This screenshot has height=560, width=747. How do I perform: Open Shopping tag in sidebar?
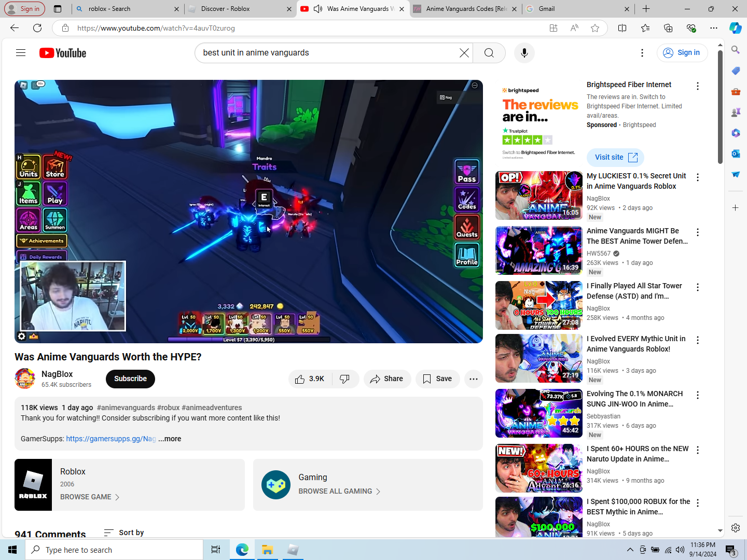pyautogui.click(x=736, y=71)
